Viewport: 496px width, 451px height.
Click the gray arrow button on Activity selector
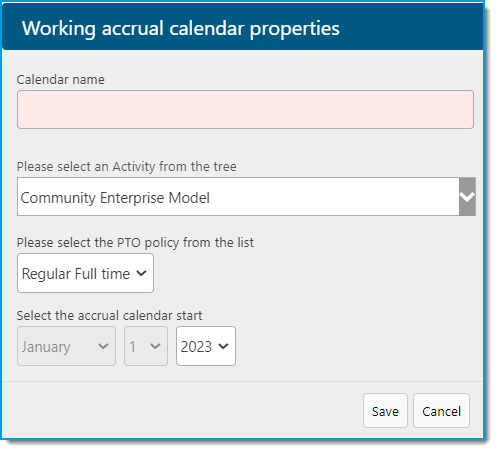pyautogui.click(x=467, y=197)
